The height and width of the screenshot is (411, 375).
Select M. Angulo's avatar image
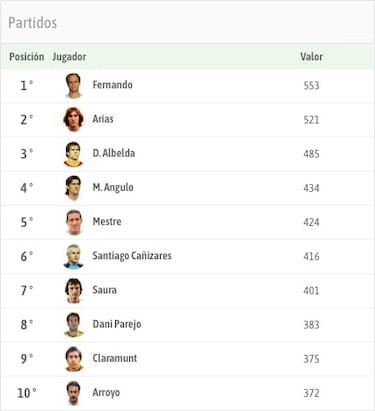point(73,188)
